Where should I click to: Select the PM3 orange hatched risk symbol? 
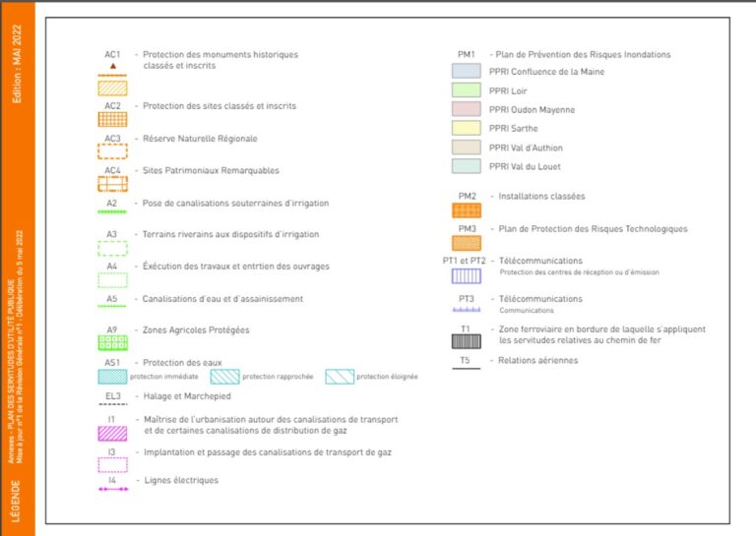[466, 243]
